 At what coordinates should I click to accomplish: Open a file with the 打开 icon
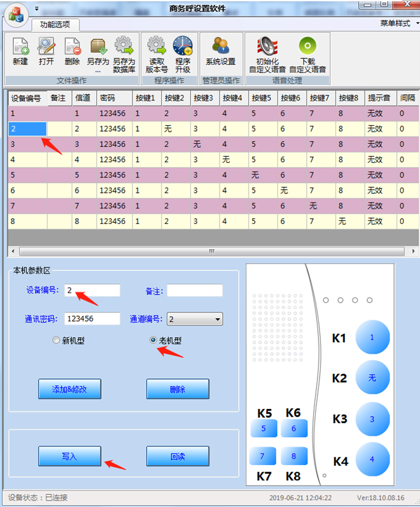46,48
